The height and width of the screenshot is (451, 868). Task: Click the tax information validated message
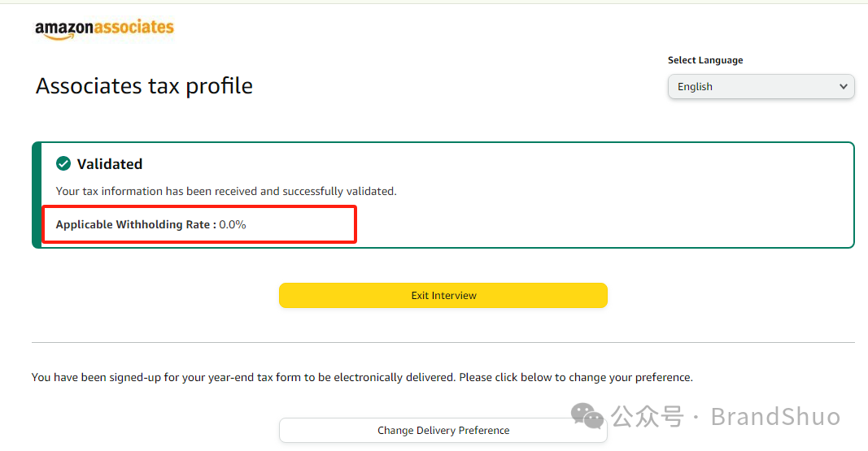tap(226, 192)
